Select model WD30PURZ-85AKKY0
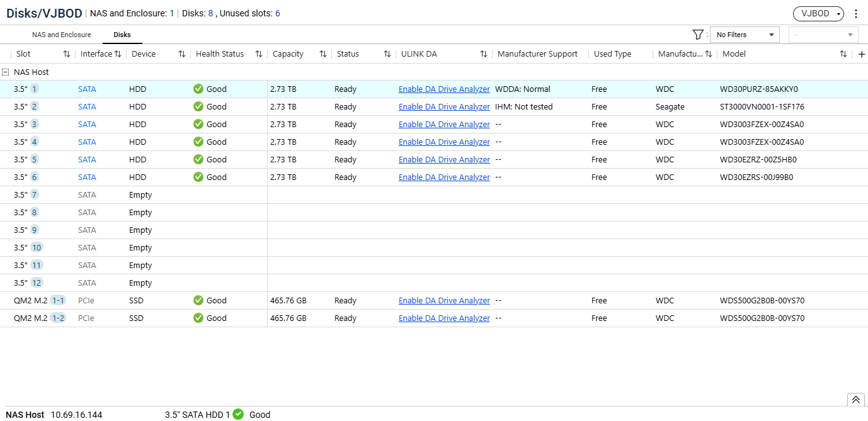Viewport: 868px width, 421px height. pos(759,89)
